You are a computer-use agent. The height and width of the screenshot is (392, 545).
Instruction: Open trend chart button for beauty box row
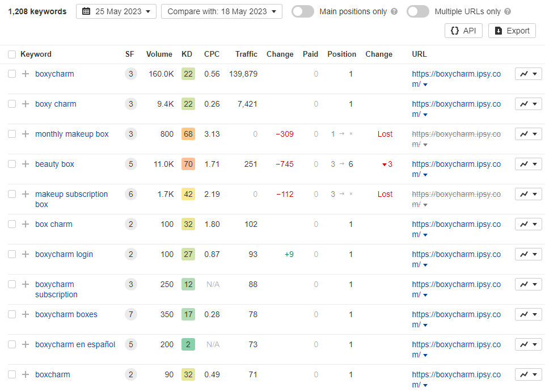click(529, 164)
